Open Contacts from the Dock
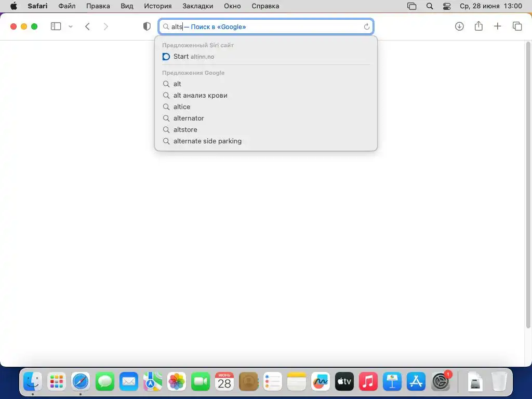Viewport: 532px width, 399px height. [x=248, y=381]
